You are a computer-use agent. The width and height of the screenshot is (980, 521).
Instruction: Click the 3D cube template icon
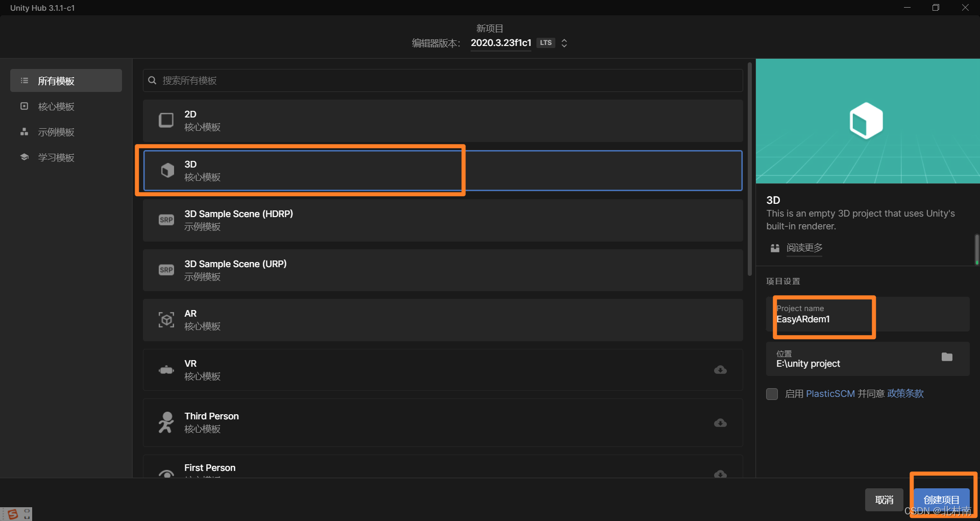[x=167, y=170]
